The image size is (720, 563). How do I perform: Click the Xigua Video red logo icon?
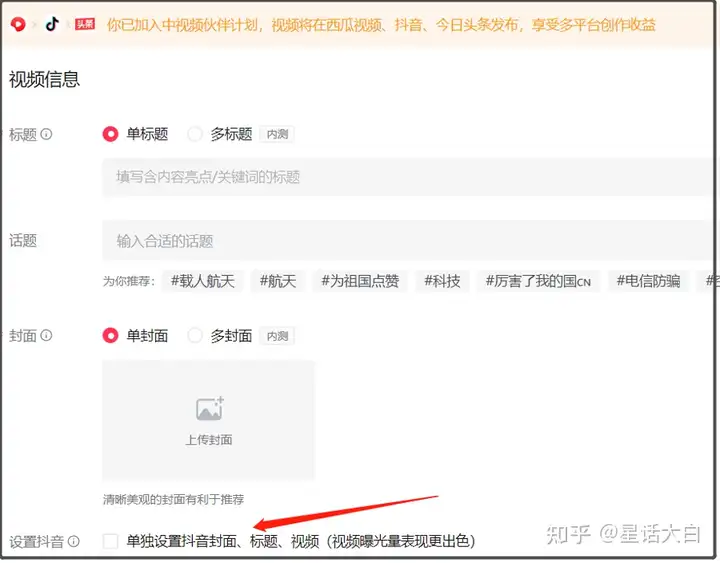18,24
